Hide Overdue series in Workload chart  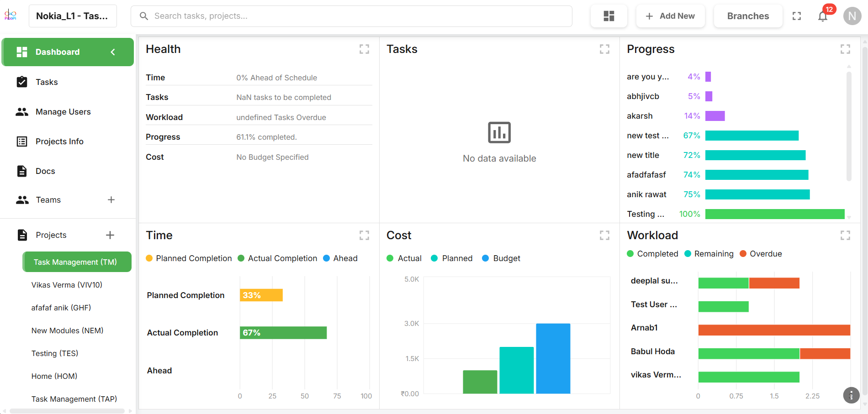pyautogui.click(x=761, y=254)
